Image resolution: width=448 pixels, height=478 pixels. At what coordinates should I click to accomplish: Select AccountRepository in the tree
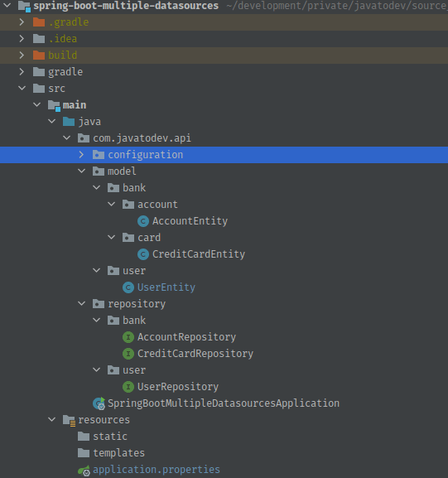(186, 337)
